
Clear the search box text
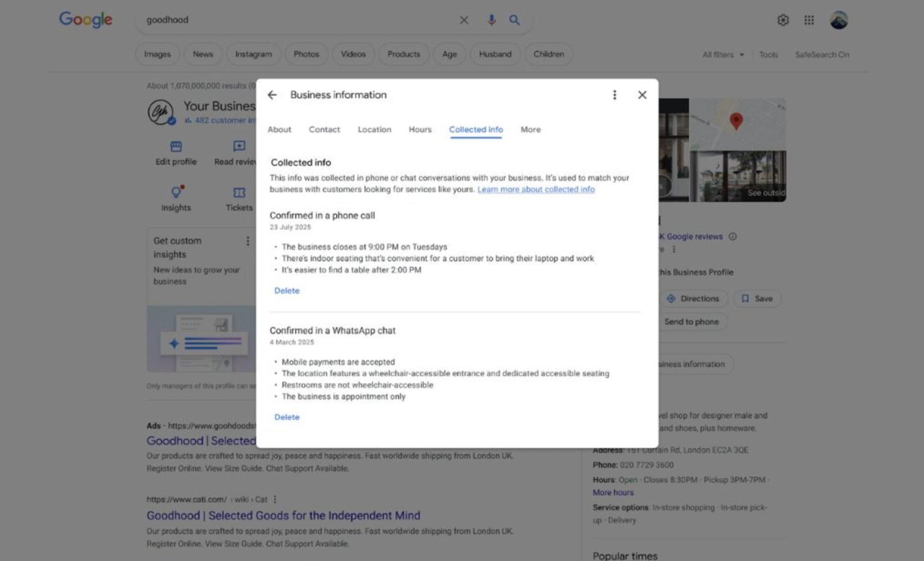click(x=464, y=20)
